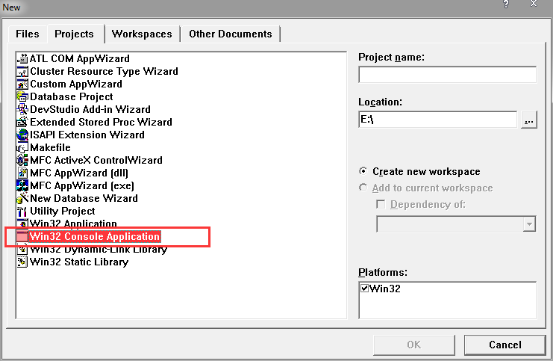Click the Cancel button
This screenshot has width=554, height=361.
coord(505,345)
